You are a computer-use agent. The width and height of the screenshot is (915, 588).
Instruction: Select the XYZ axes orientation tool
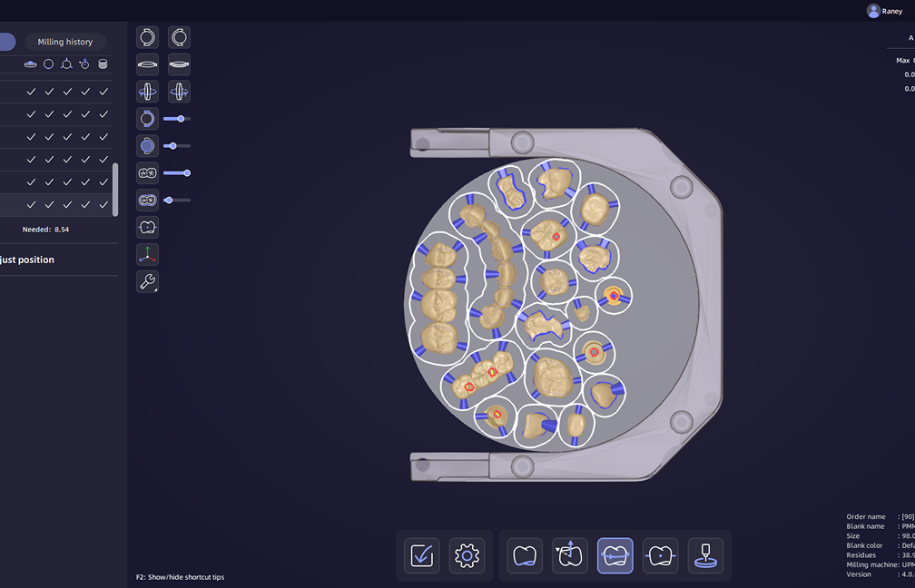pyautogui.click(x=147, y=254)
